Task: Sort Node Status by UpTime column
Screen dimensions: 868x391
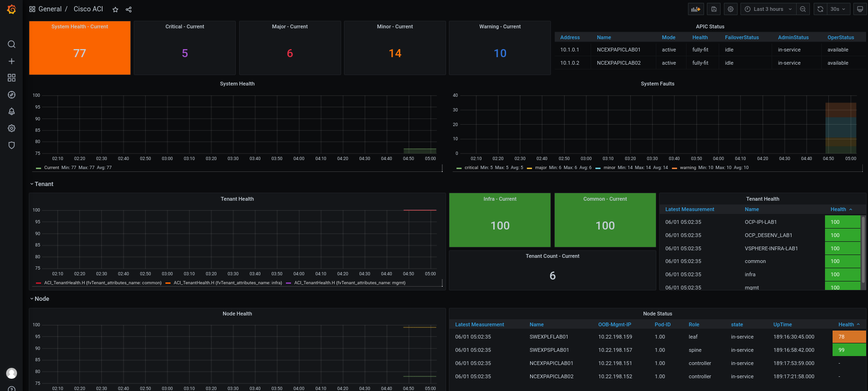Action: pos(782,324)
